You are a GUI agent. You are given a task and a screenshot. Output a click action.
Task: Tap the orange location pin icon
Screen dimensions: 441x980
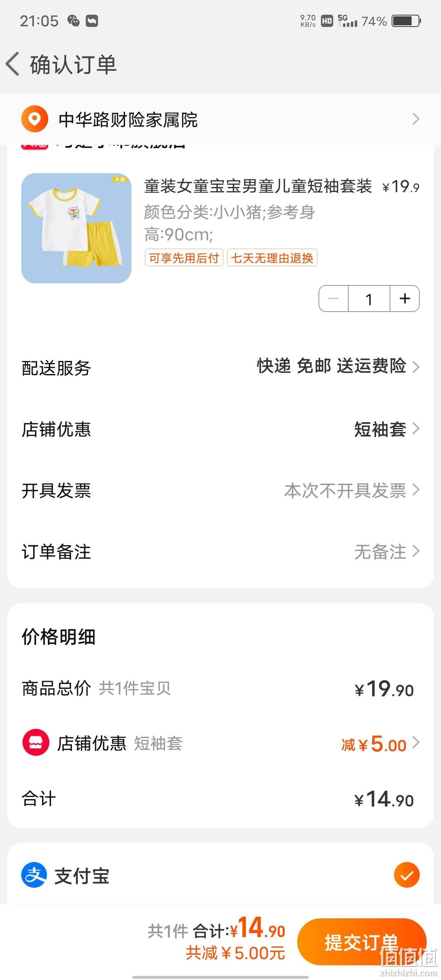pyautogui.click(x=35, y=119)
